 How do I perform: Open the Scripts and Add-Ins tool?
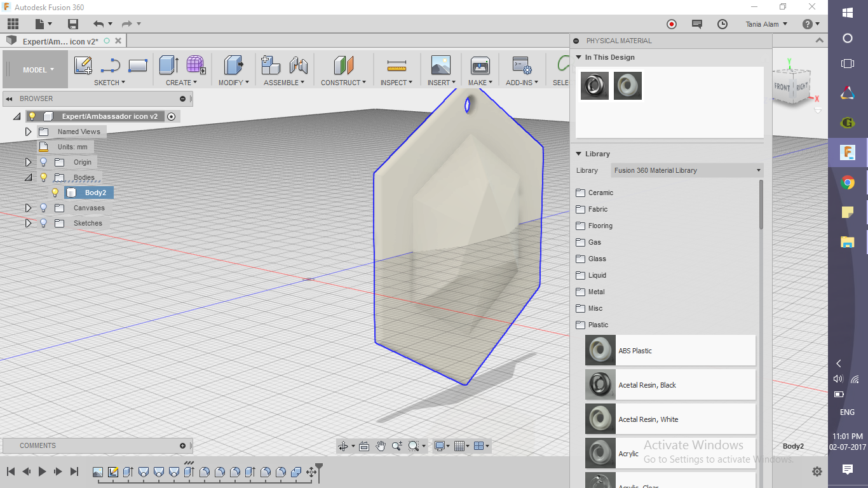click(522, 65)
